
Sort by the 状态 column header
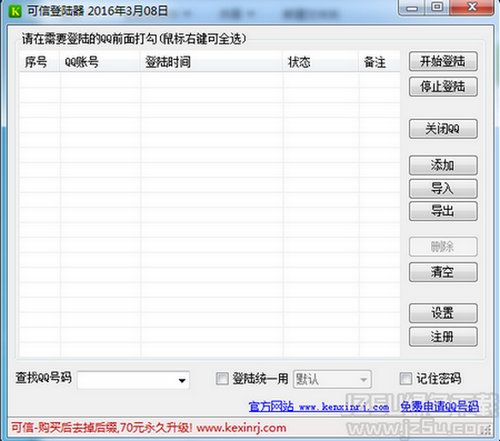tap(321, 62)
